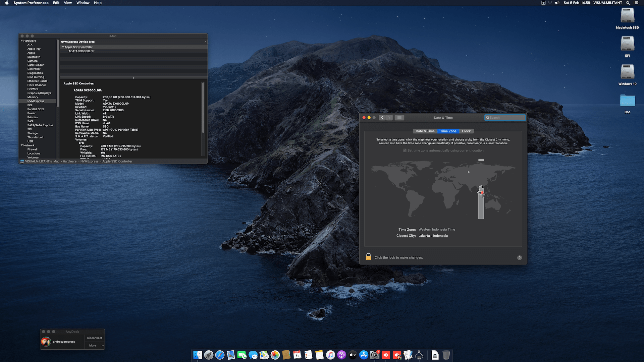
Task: Toggle set time zone automatically checkbox
Action: click(x=405, y=150)
